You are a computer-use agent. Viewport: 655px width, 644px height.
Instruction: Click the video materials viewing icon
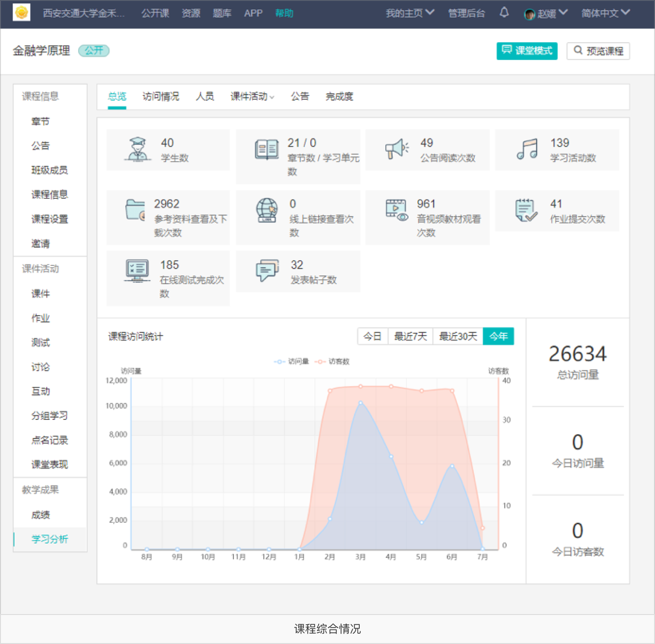pos(396,210)
